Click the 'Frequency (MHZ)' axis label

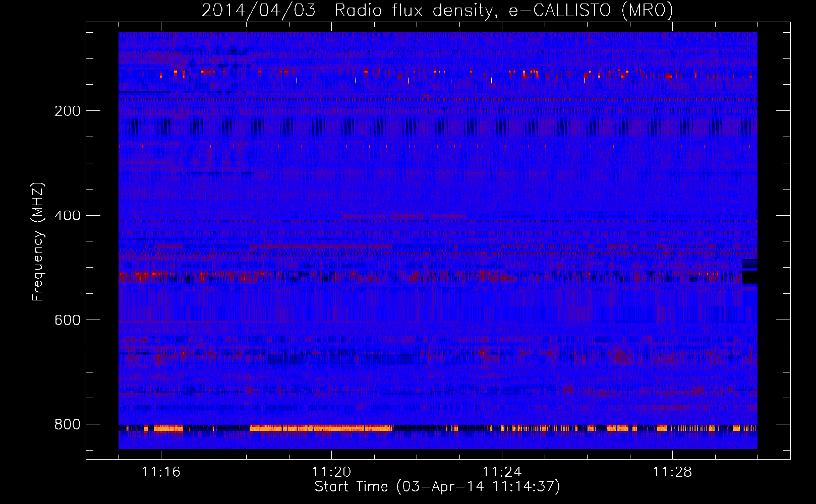[x=37, y=242]
